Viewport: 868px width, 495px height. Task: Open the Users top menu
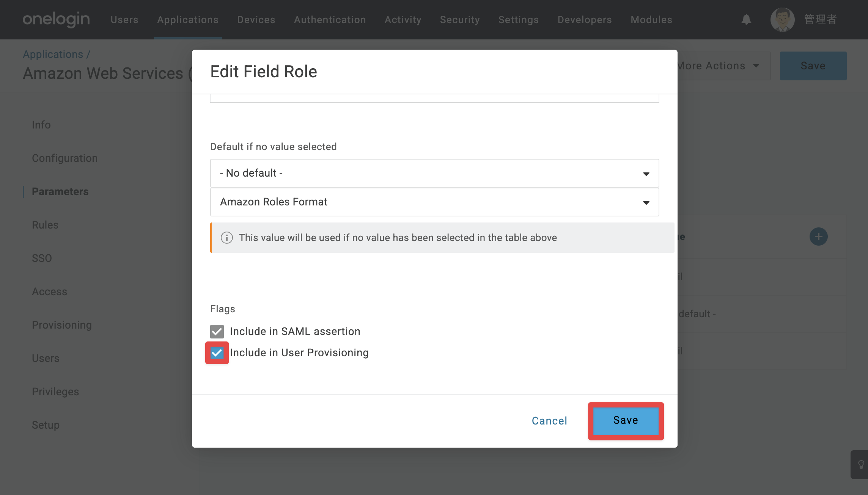(124, 20)
